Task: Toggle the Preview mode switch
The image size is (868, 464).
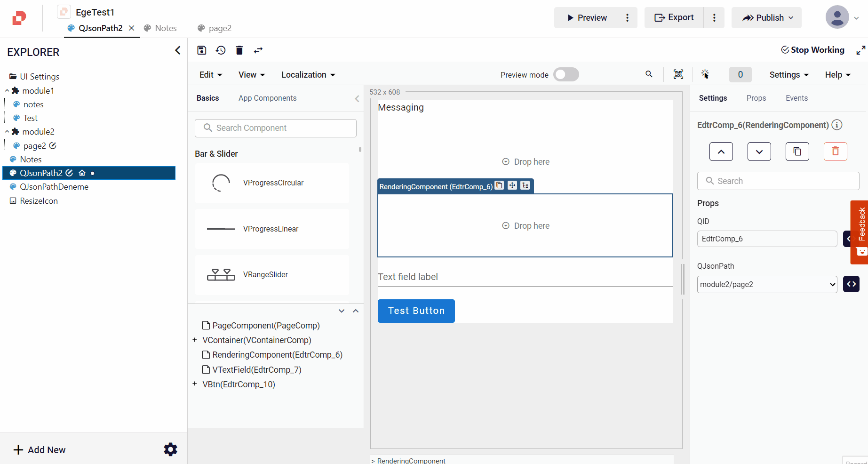Action: click(x=566, y=75)
